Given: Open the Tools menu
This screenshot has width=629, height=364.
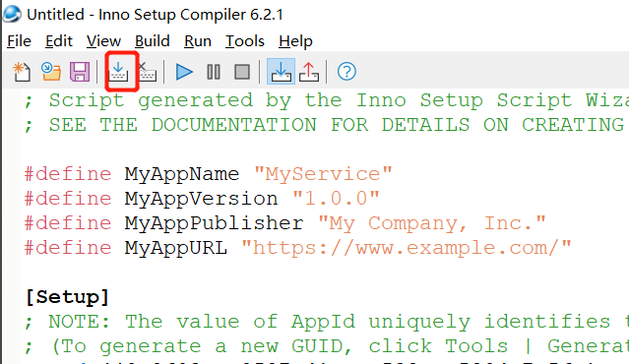Looking at the screenshot, I should tap(245, 41).
